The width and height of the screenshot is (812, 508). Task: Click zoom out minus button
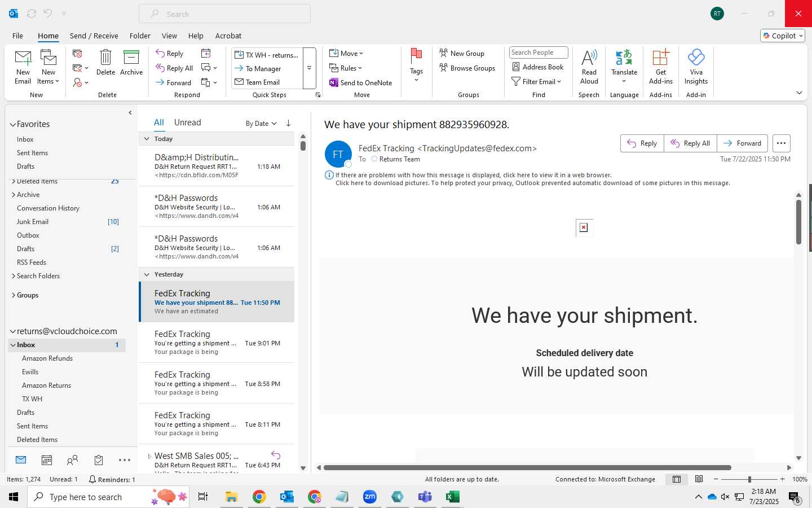coord(716,479)
